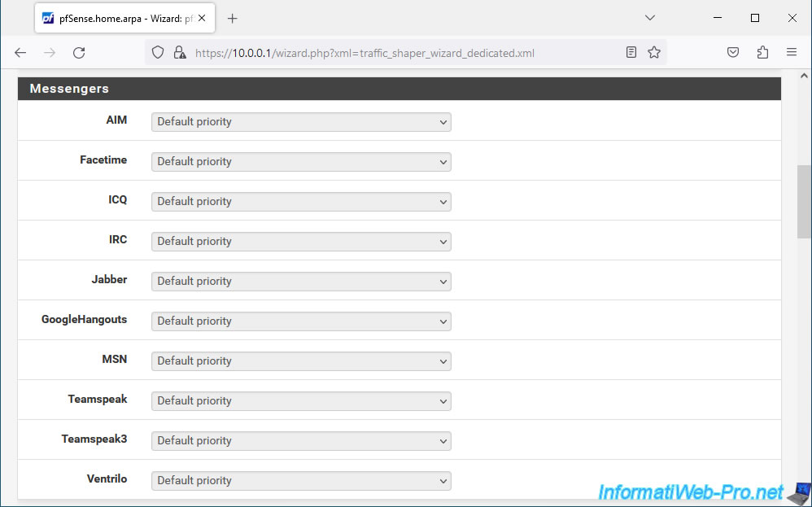Open Firefox application menu
This screenshot has width=812, height=507.
(792, 52)
